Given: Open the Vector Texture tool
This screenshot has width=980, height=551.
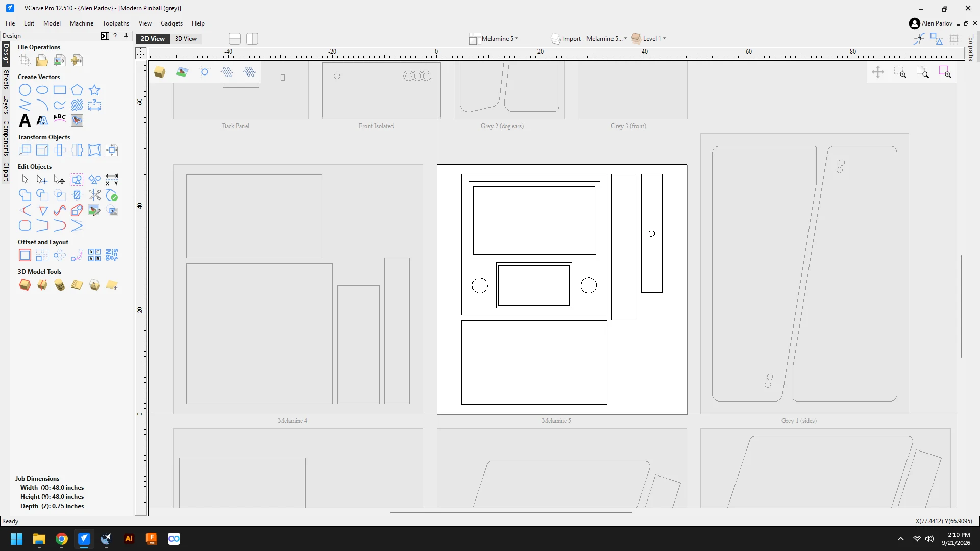Looking at the screenshot, I should click(77, 106).
